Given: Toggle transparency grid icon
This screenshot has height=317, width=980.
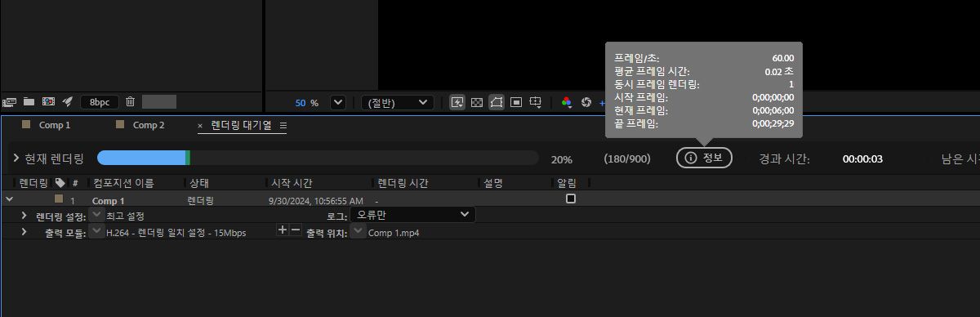Looking at the screenshot, I should pyautogui.click(x=477, y=102).
